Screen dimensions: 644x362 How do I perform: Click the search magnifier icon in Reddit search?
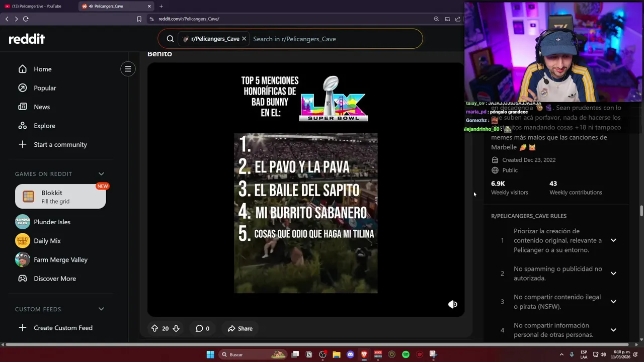click(170, 39)
